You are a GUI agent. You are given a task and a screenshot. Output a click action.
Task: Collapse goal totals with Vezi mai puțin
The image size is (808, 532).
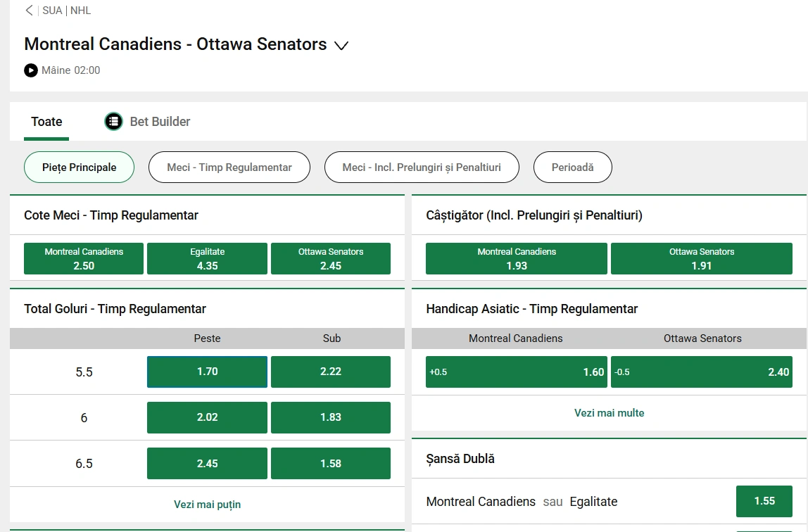pyautogui.click(x=206, y=505)
